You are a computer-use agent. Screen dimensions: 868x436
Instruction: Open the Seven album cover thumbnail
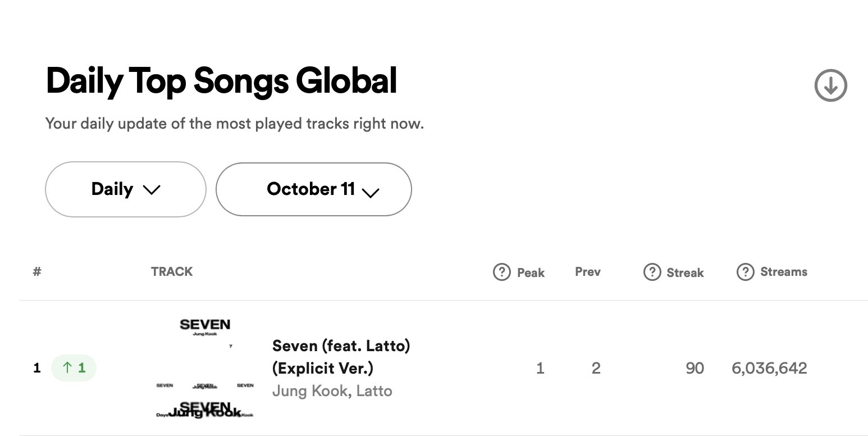pos(205,369)
